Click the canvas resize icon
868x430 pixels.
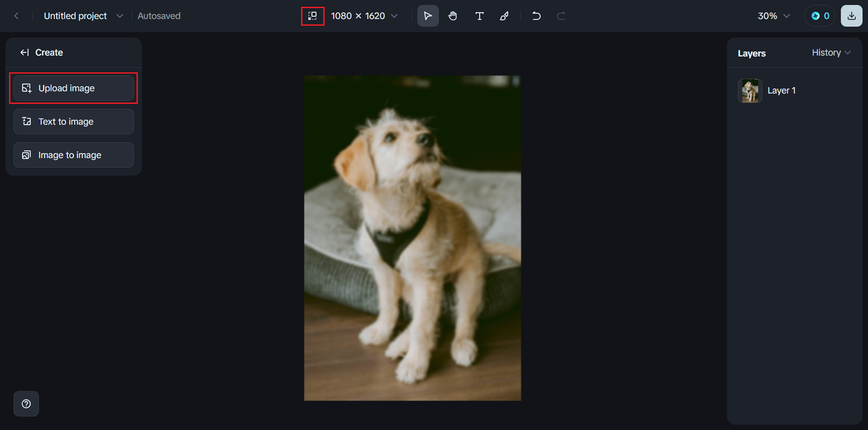313,16
